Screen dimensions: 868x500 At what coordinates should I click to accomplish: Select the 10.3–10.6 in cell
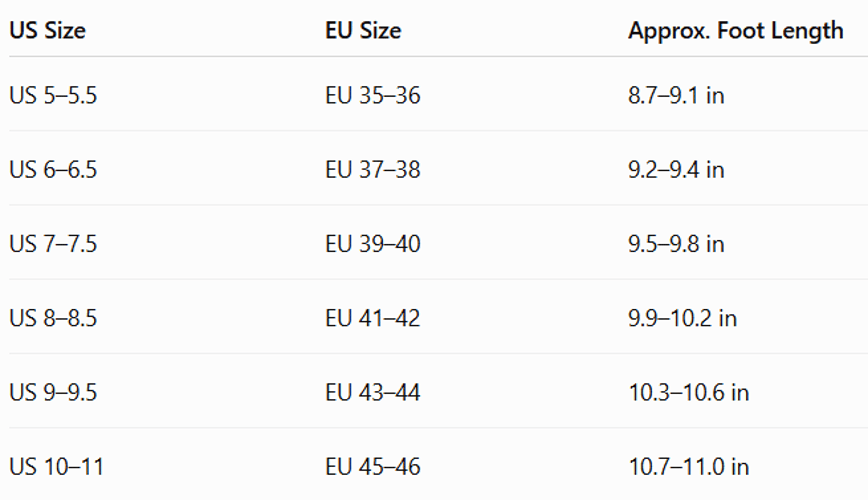(x=689, y=392)
